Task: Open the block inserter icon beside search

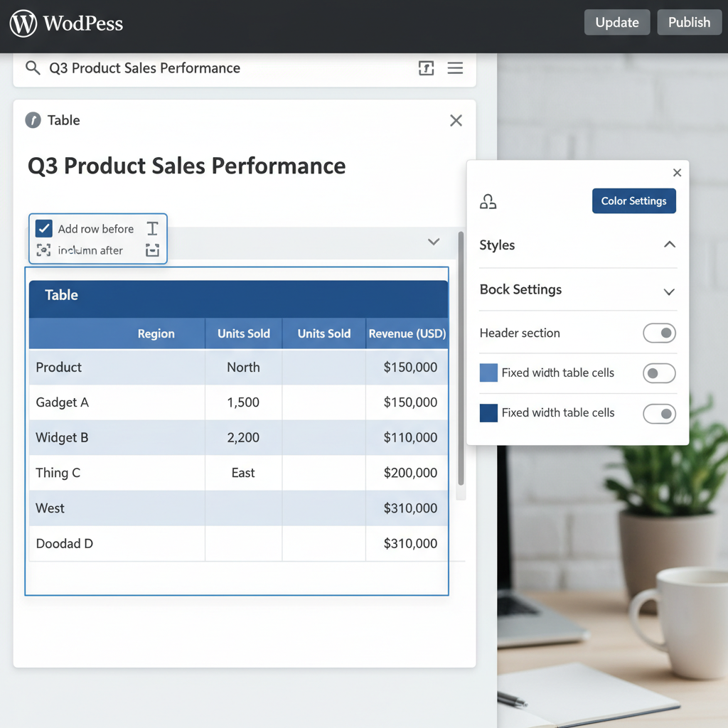Action: [x=426, y=68]
